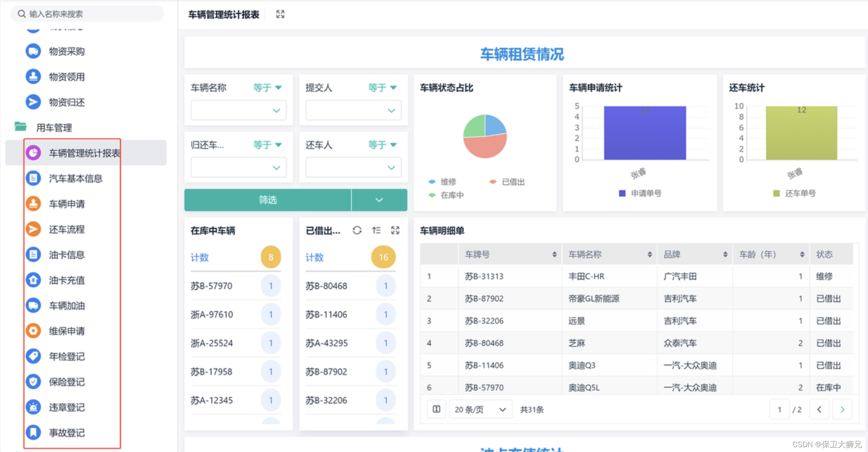
Task: Click the 保险登记 shield icon
Action: [33, 382]
